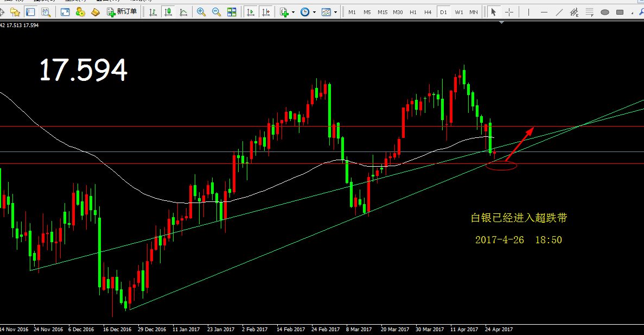Click the 14 Feb 2017 date label

tap(291, 329)
